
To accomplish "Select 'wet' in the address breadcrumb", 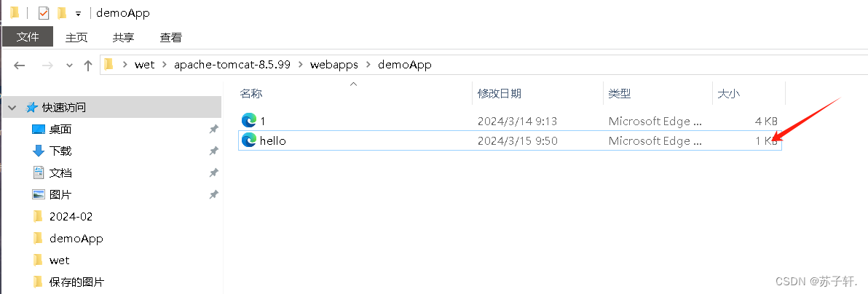I will (x=144, y=65).
